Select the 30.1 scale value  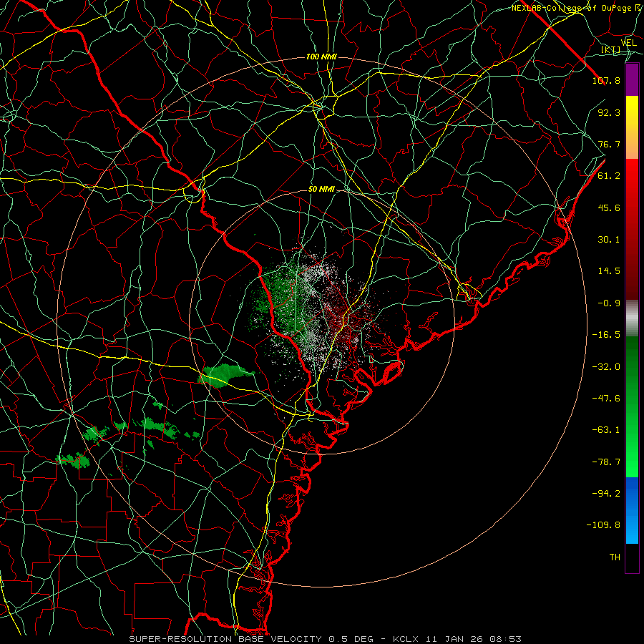pos(609,240)
